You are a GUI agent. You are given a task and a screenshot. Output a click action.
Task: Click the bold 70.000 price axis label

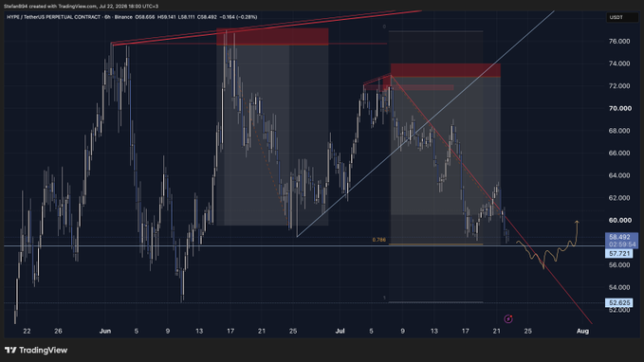coord(619,108)
